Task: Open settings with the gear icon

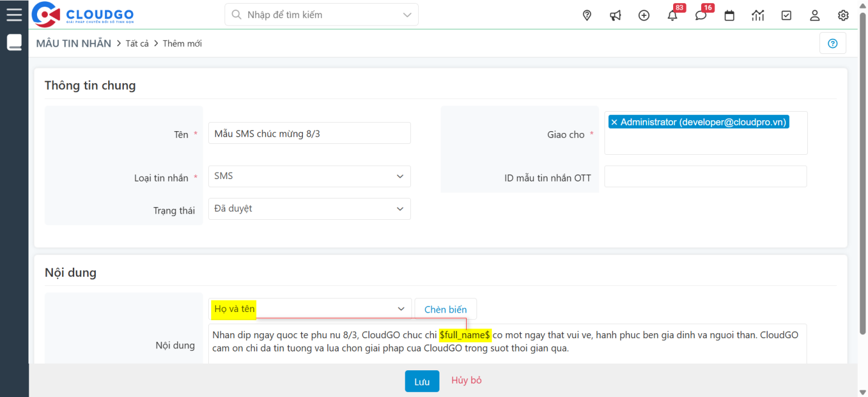Action: coord(843,16)
